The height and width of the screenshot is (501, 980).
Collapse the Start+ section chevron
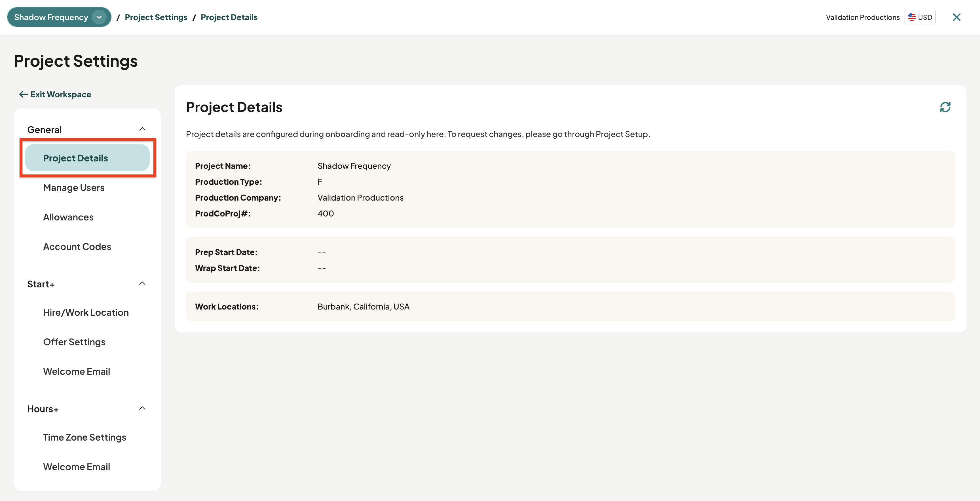tap(142, 284)
